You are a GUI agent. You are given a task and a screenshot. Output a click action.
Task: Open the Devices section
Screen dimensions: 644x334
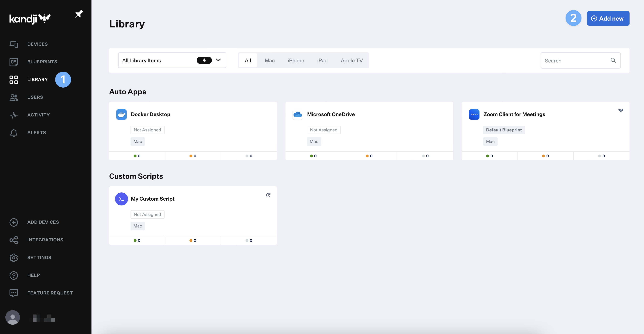(x=37, y=44)
